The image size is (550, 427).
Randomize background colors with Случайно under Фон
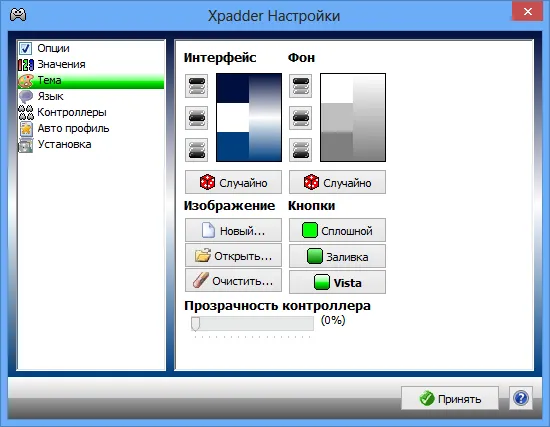337,182
